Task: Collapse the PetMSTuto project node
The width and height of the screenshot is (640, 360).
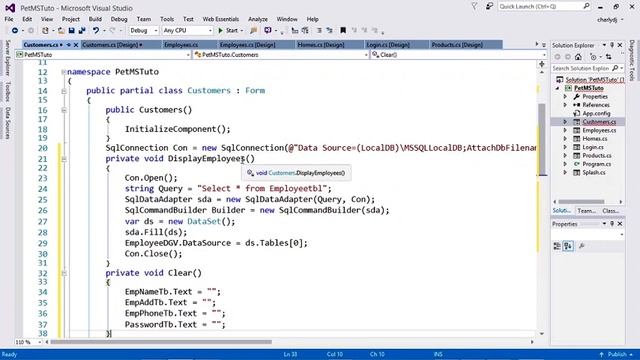Action: click(x=558, y=88)
